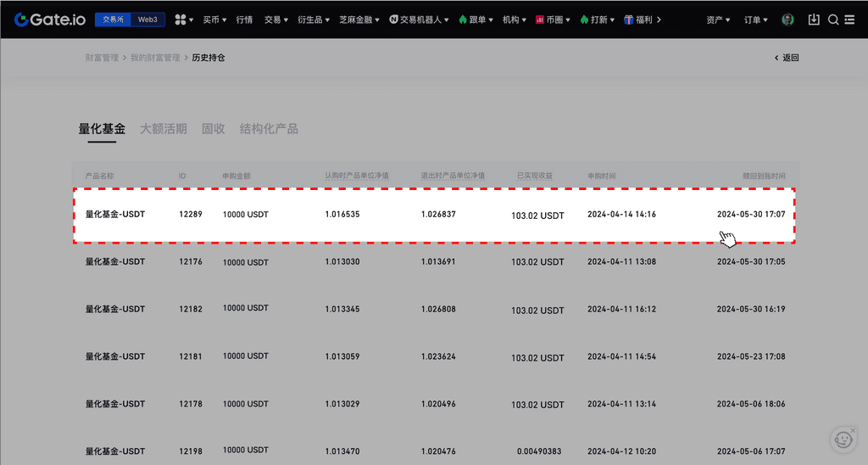
Task: Open the hamburger menu icon in header
Action: click(x=849, y=20)
